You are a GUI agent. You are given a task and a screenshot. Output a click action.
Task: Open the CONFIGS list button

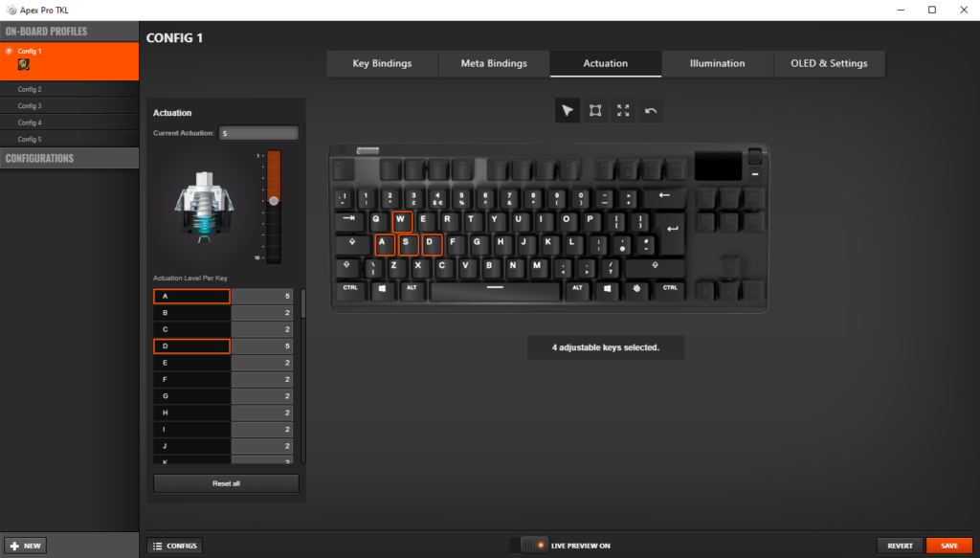[175, 546]
